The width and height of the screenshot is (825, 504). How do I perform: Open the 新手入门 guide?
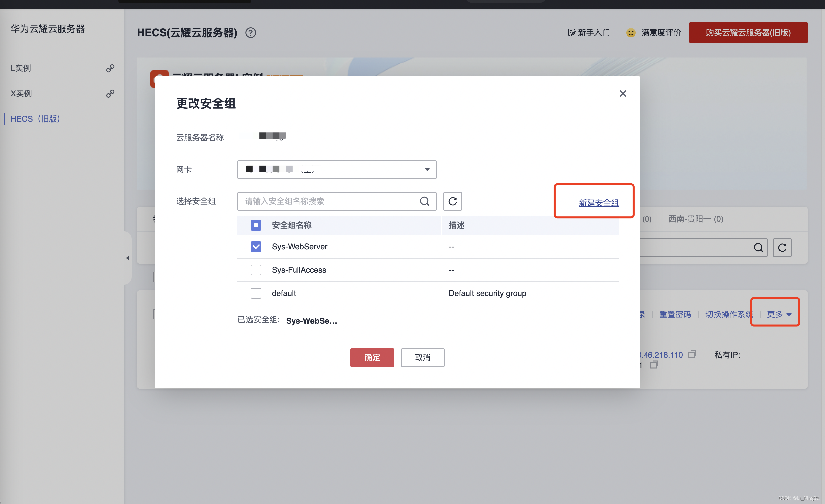click(x=589, y=33)
